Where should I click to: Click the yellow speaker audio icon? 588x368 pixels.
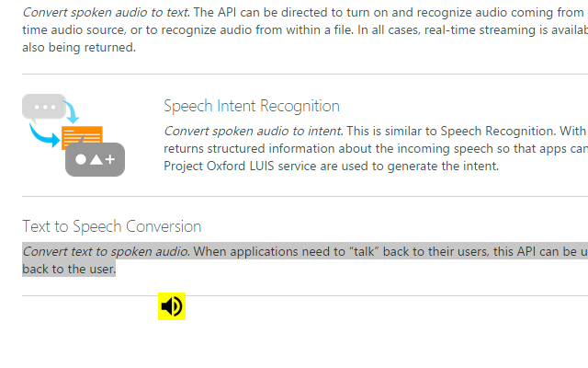[x=172, y=306]
